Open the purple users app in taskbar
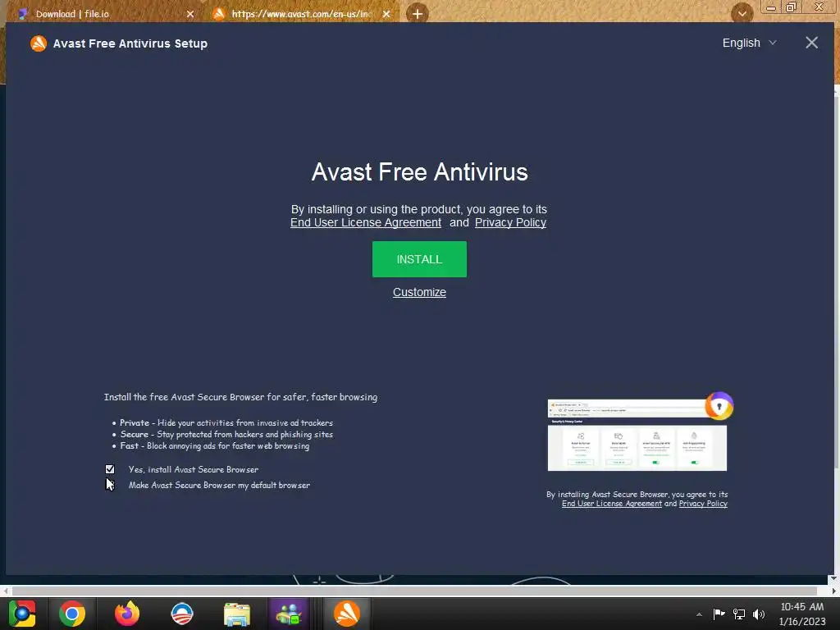840x630 pixels. click(290, 614)
